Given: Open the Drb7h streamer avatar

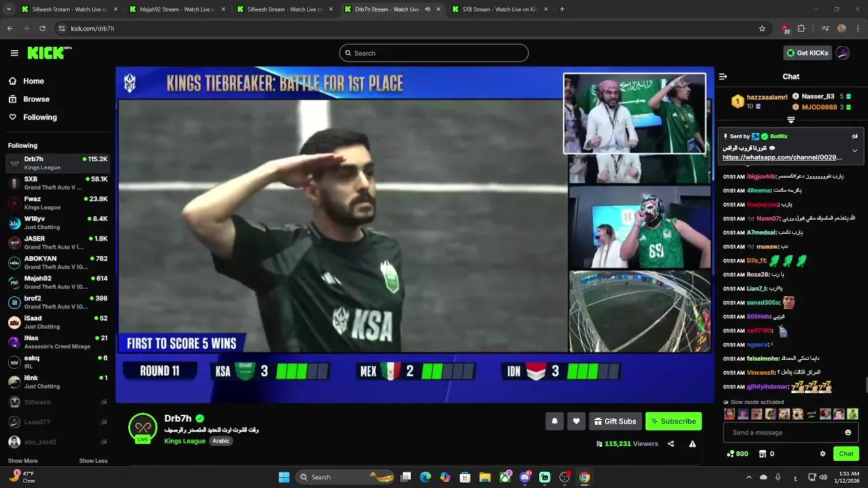Looking at the screenshot, I should (142, 428).
